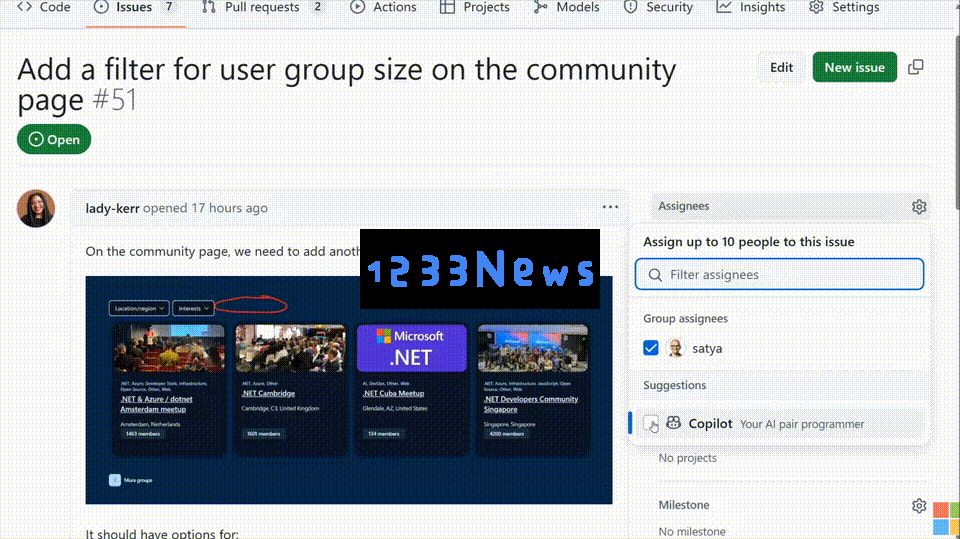Copy issue link icon
960x539 pixels.
click(x=916, y=67)
